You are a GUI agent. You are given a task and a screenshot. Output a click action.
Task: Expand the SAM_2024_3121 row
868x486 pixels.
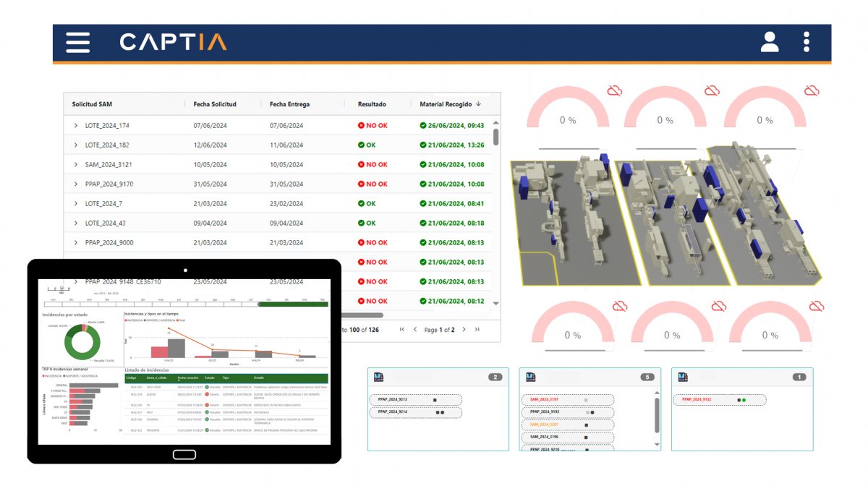pyautogui.click(x=75, y=164)
